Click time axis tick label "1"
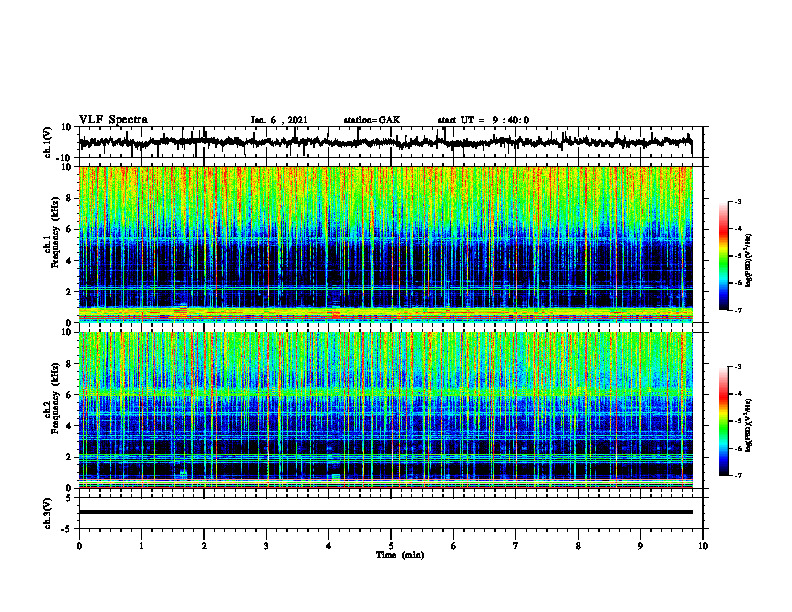Viewport: 792px width, 612px height. pos(141,546)
